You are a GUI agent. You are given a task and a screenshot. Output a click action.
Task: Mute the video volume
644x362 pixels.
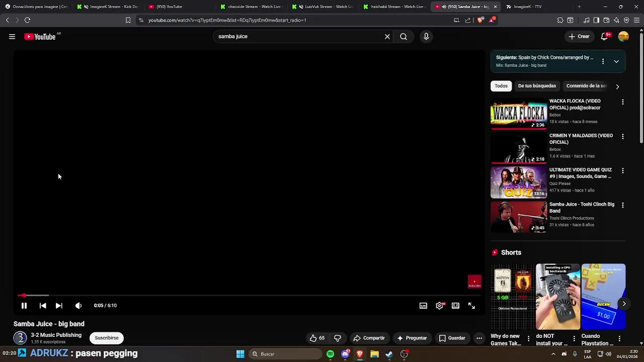[x=78, y=306]
